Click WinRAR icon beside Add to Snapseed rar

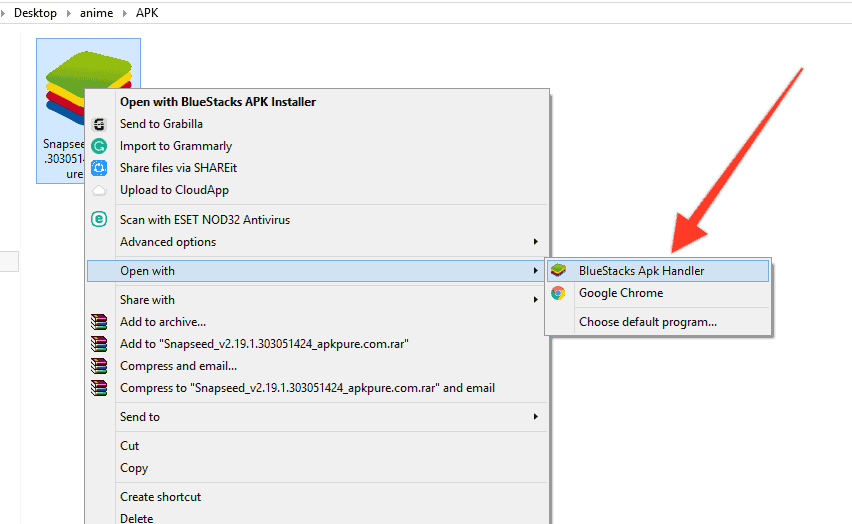tap(99, 344)
